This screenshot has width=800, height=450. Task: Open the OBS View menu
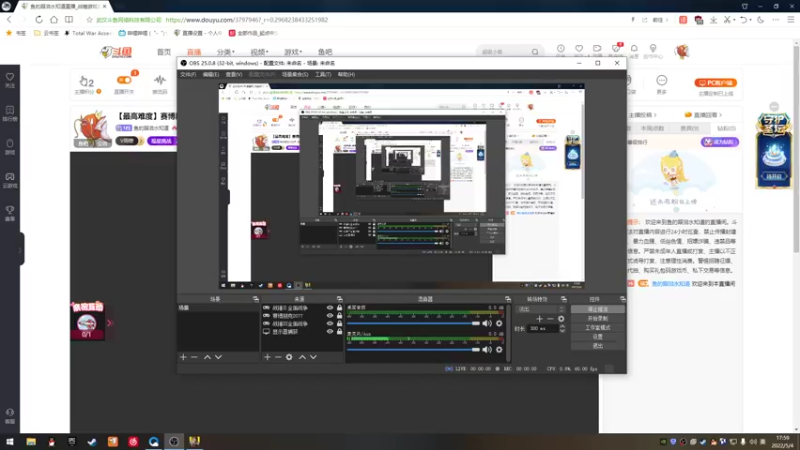coord(234,74)
